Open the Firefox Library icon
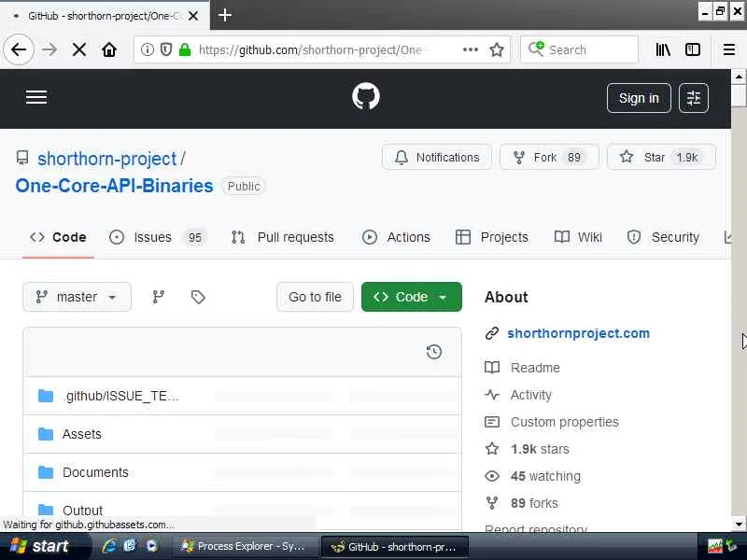 pyautogui.click(x=663, y=49)
